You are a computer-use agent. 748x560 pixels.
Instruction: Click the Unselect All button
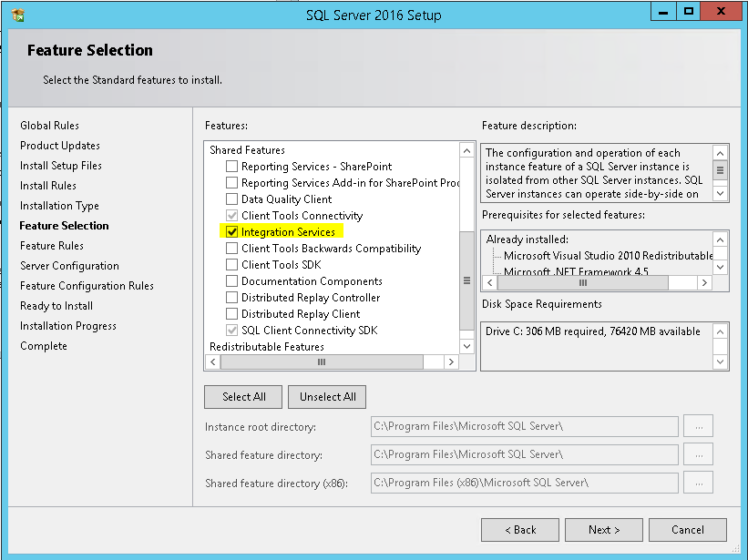tap(327, 397)
